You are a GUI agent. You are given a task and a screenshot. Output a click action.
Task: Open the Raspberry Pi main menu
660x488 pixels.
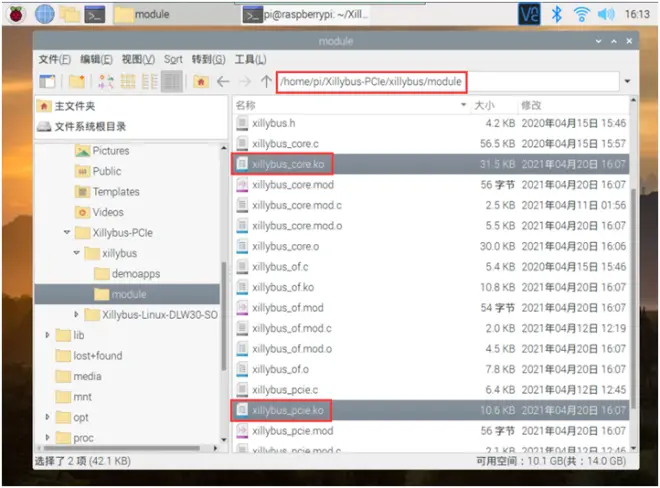pos(16,15)
